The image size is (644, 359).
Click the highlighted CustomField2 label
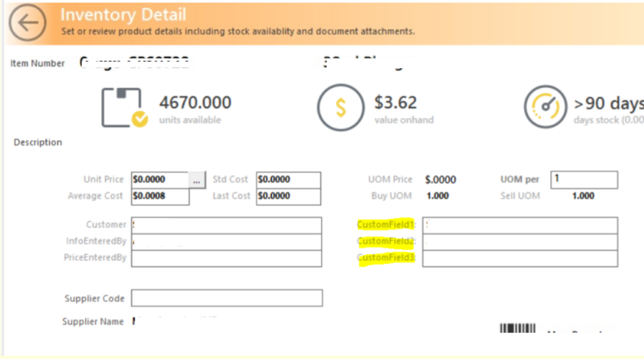point(386,241)
